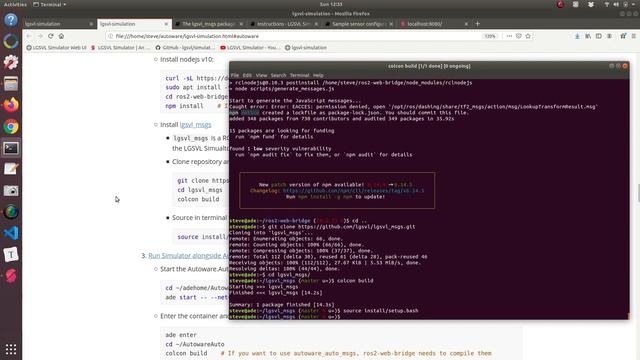Open the Firefox icon in the dock
Viewport: 640px width, 360px height.
pyautogui.click(x=11, y=105)
